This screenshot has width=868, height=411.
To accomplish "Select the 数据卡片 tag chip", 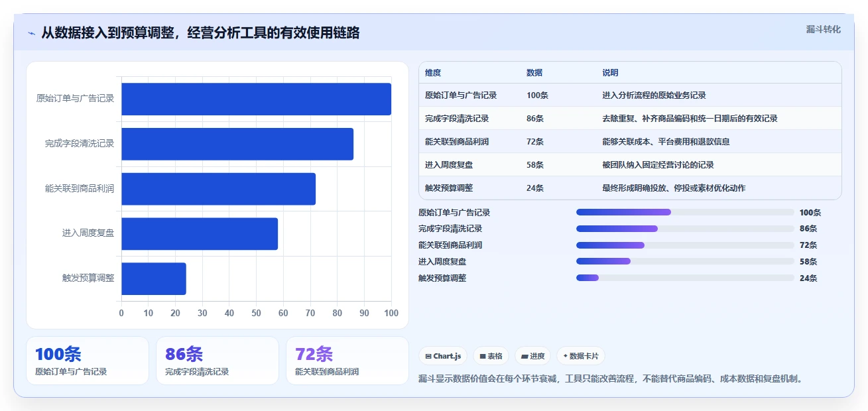I will pyautogui.click(x=581, y=356).
